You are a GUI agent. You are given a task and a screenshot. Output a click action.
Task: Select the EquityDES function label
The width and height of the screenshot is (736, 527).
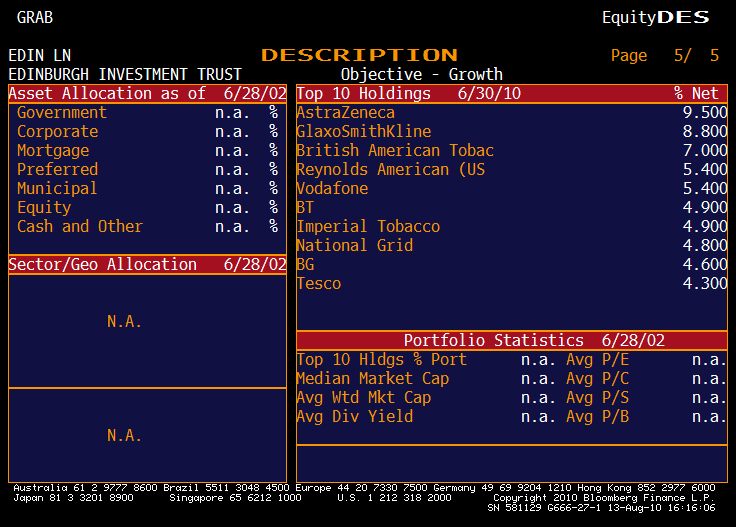(x=655, y=17)
